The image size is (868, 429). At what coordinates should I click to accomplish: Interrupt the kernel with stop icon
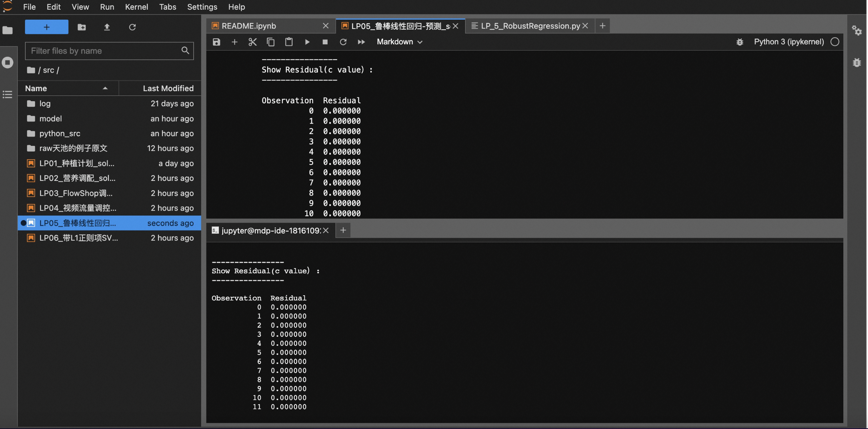[x=325, y=42]
